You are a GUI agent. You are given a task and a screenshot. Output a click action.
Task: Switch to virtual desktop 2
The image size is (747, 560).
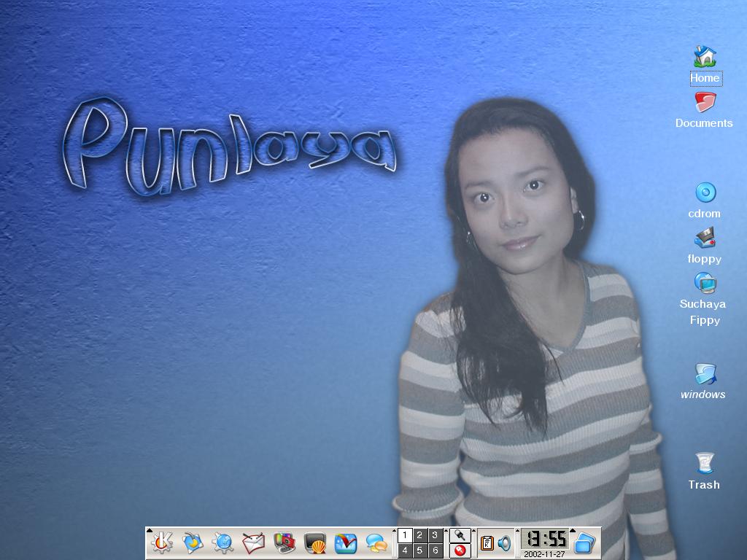(419, 535)
